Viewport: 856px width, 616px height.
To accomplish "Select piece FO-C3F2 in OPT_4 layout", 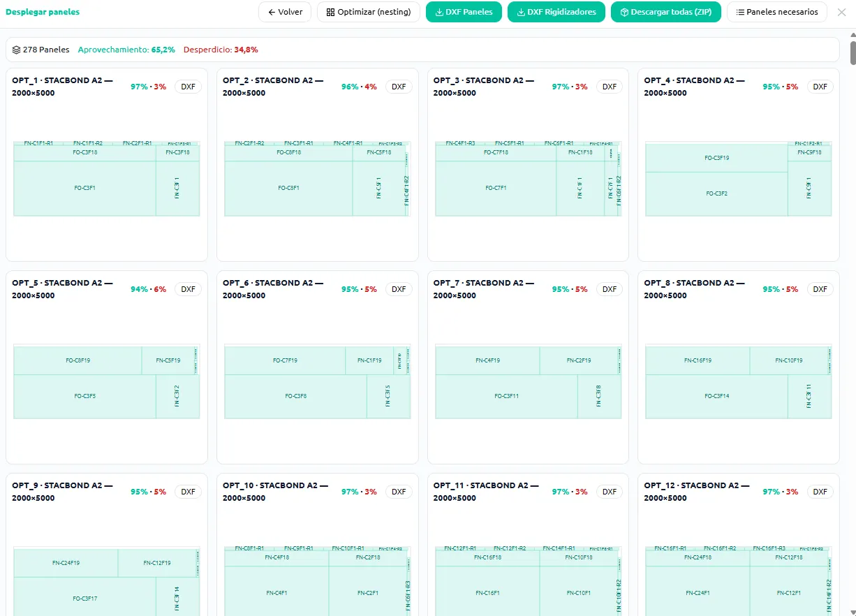I will 716,193.
